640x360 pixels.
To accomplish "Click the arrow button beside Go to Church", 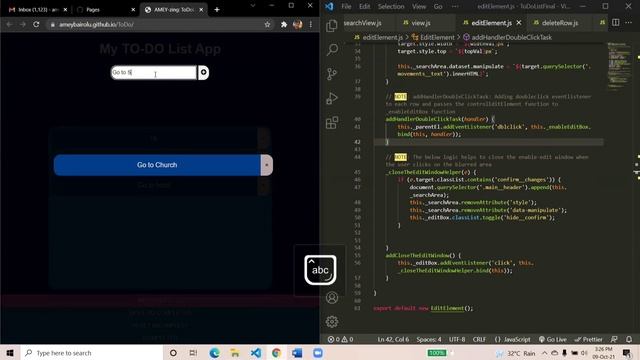I will [x=267, y=165].
